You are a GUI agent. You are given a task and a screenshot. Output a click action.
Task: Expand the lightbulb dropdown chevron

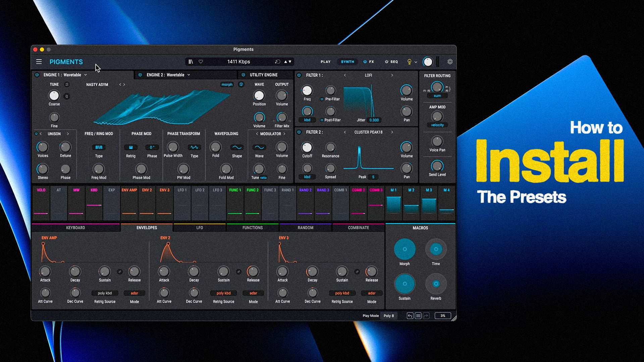416,62
